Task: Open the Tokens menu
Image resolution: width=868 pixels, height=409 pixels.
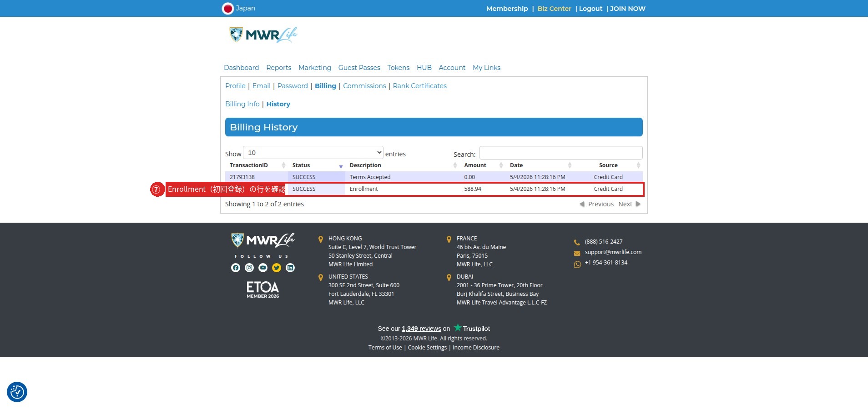Action: pos(398,68)
